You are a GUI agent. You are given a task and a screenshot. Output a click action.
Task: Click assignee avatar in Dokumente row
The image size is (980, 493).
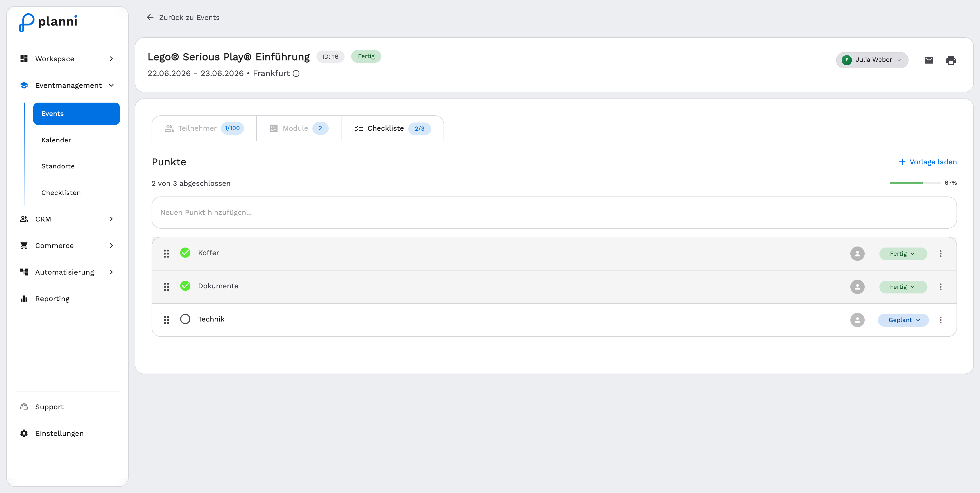(857, 287)
